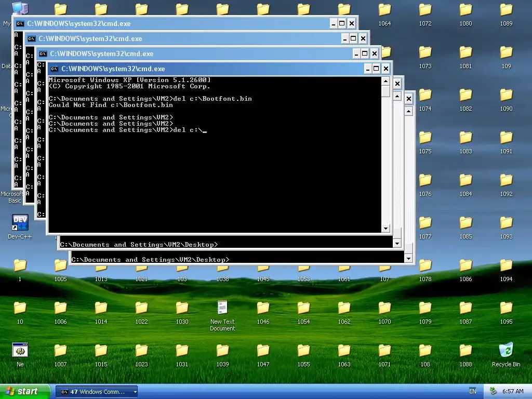Click the 6:57 AM system clock

tap(513, 391)
